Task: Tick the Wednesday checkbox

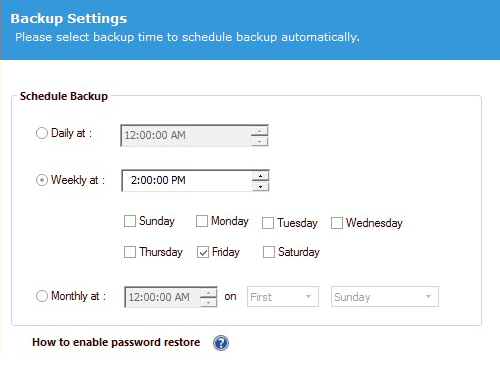Action: (x=337, y=223)
